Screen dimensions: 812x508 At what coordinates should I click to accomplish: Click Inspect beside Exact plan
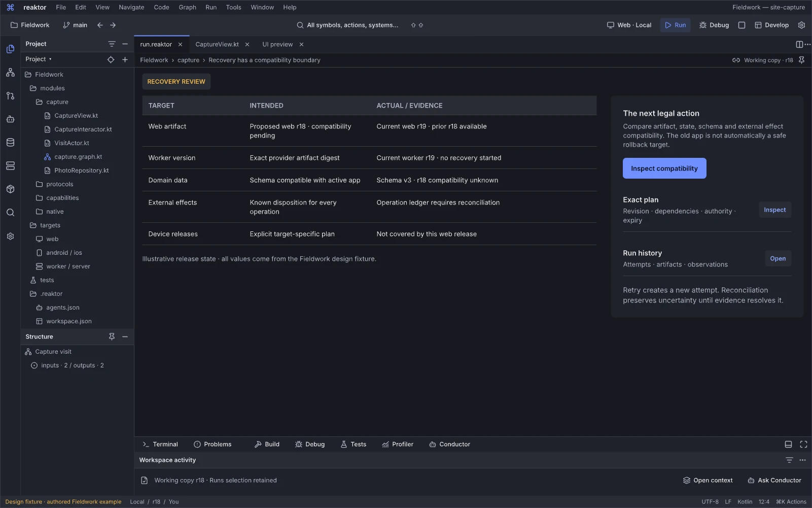pos(774,210)
